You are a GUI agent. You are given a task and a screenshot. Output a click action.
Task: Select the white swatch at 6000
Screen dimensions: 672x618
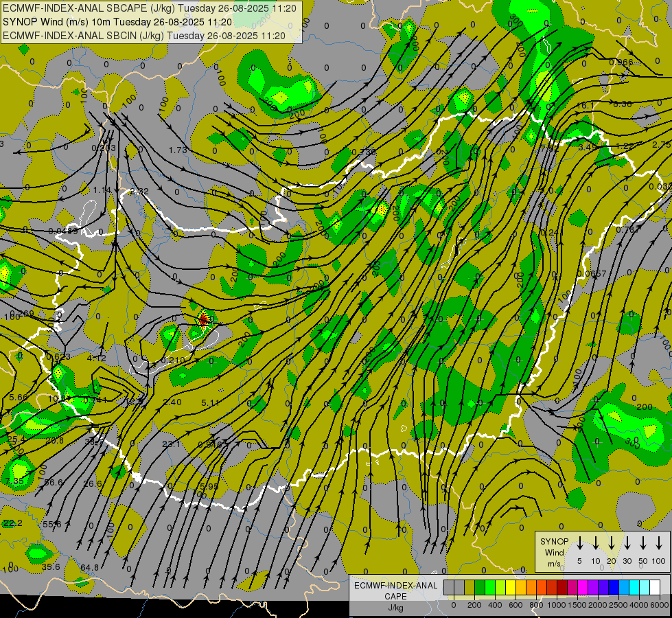point(654,587)
